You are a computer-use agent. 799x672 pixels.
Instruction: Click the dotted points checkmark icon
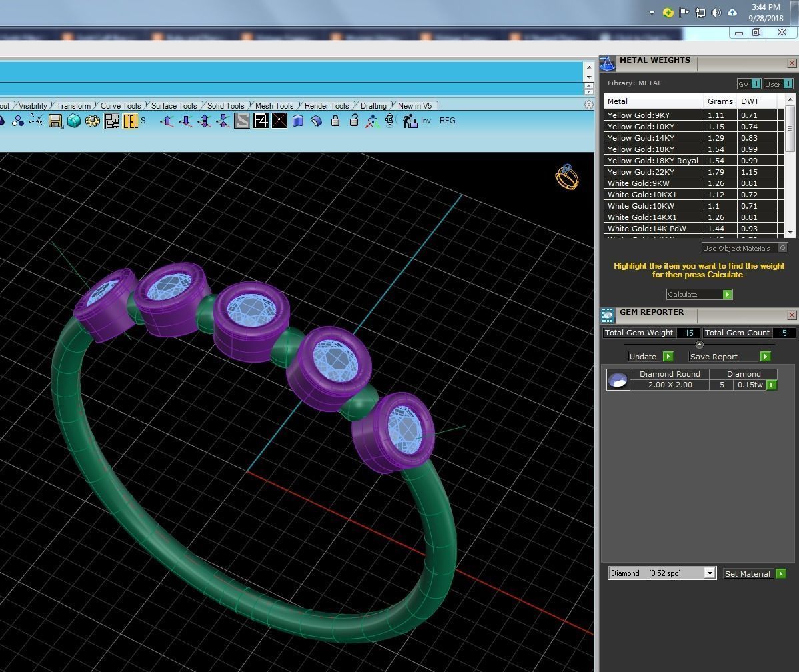pyautogui.click(x=36, y=120)
